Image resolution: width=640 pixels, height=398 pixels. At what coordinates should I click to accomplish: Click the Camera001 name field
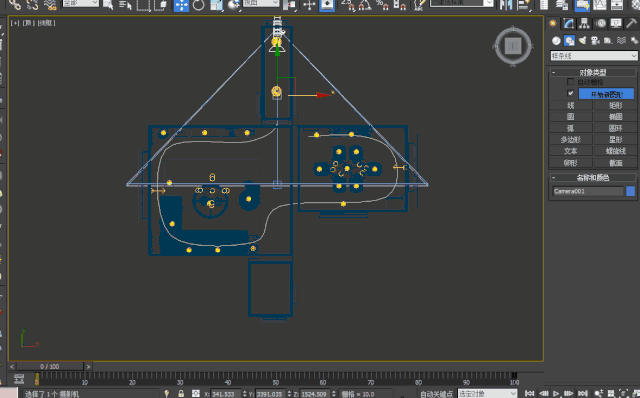(x=588, y=191)
